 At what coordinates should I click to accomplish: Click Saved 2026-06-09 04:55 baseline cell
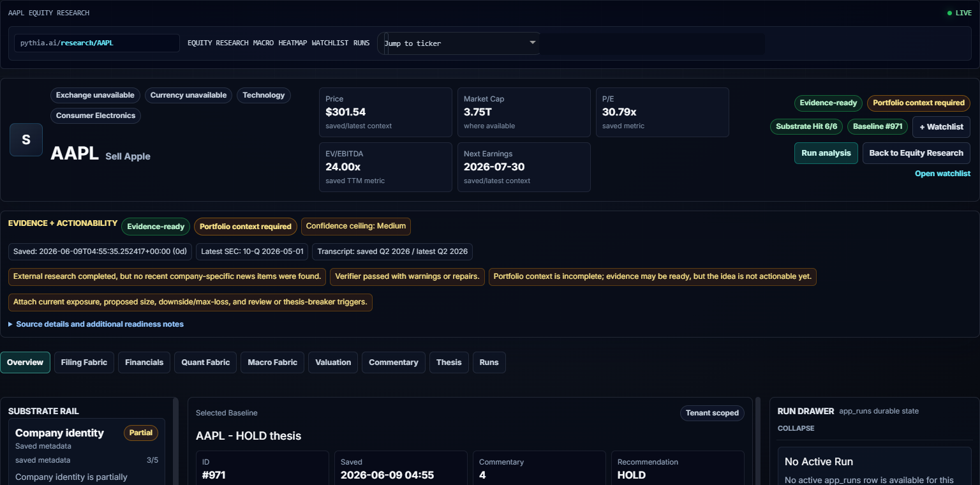click(401, 469)
